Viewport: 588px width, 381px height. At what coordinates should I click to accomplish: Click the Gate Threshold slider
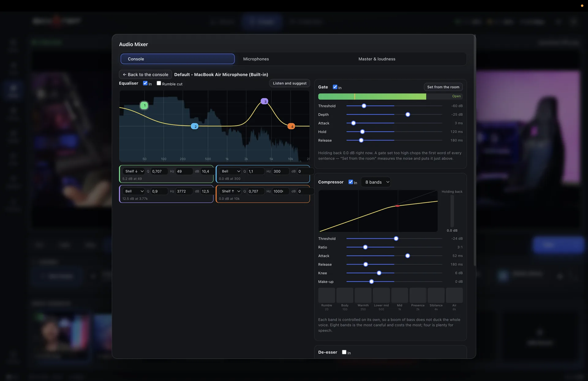[x=394, y=106]
